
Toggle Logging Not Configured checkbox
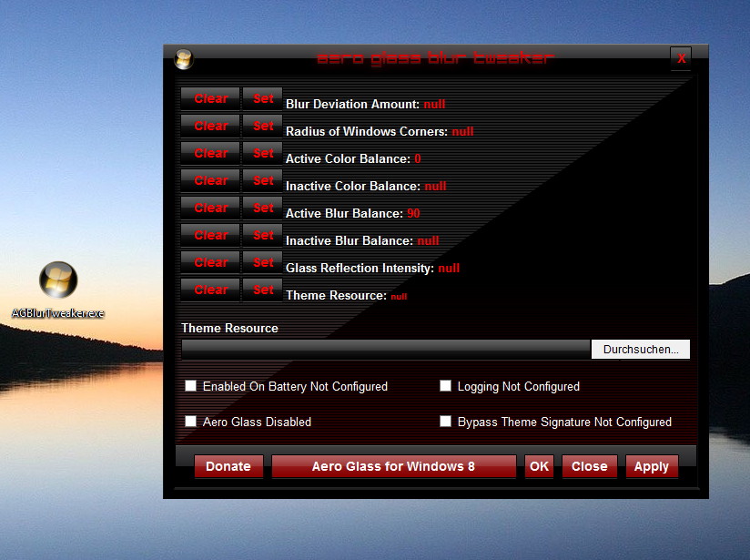tap(445, 386)
